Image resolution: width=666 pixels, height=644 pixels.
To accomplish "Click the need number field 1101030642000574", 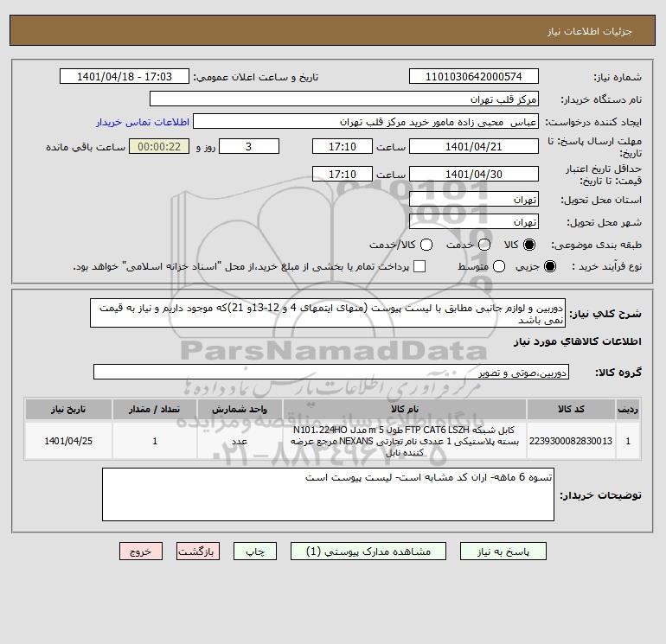I will pos(474,76).
